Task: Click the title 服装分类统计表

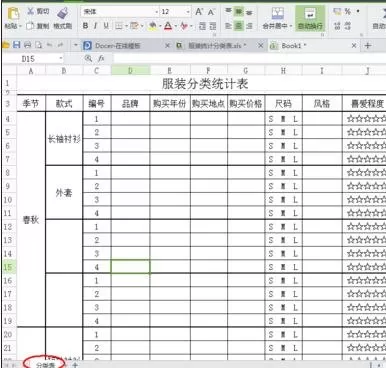Action: 205,83
